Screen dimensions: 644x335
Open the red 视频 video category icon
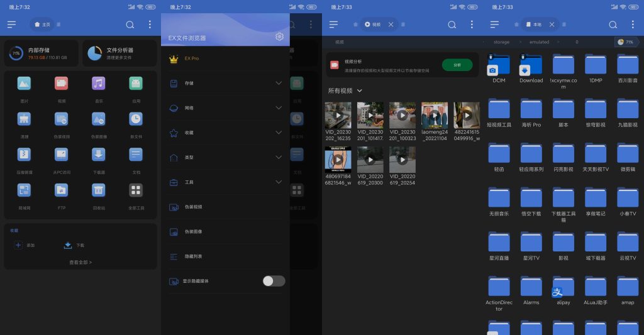coord(61,84)
